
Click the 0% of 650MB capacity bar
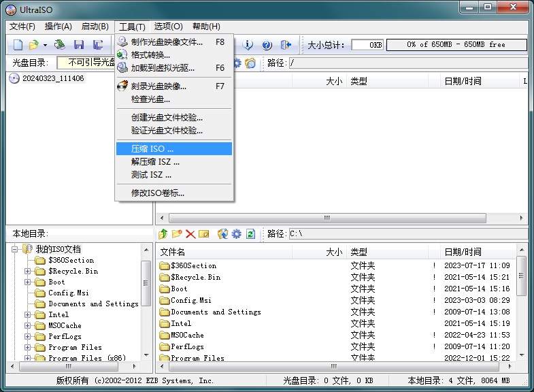point(456,45)
